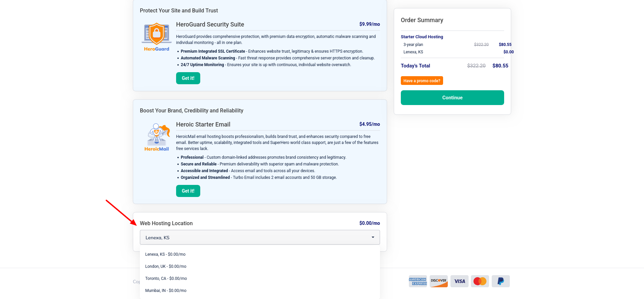The width and height of the screenshot is (644, 299).
Task: Click the Heroic Starter Email title
Action: coord(203,124)
